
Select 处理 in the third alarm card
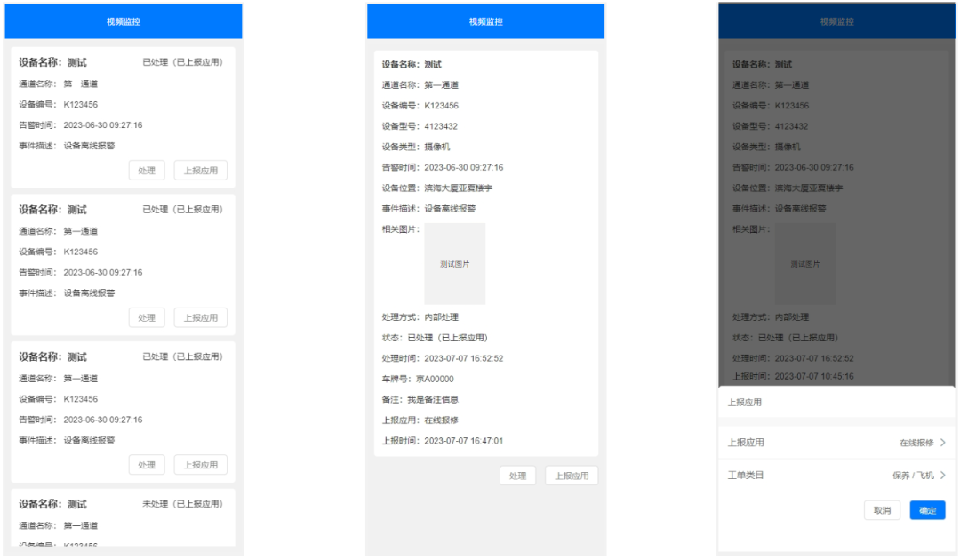pos(147,465)
